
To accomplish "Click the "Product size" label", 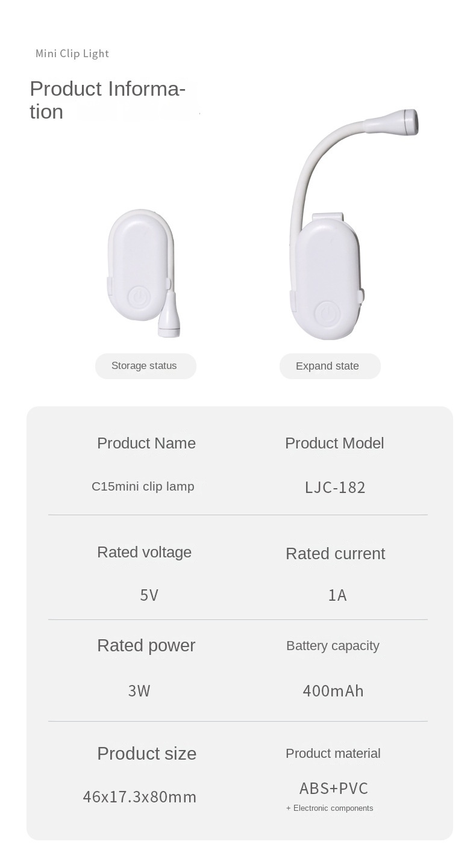I will (147, 754).
